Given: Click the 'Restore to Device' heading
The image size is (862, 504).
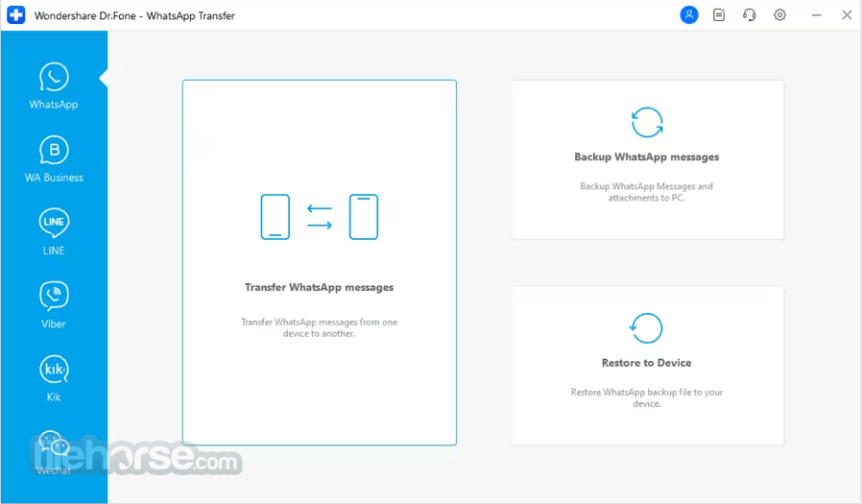Looking at the screenshot, I should [x=647, y=363].
